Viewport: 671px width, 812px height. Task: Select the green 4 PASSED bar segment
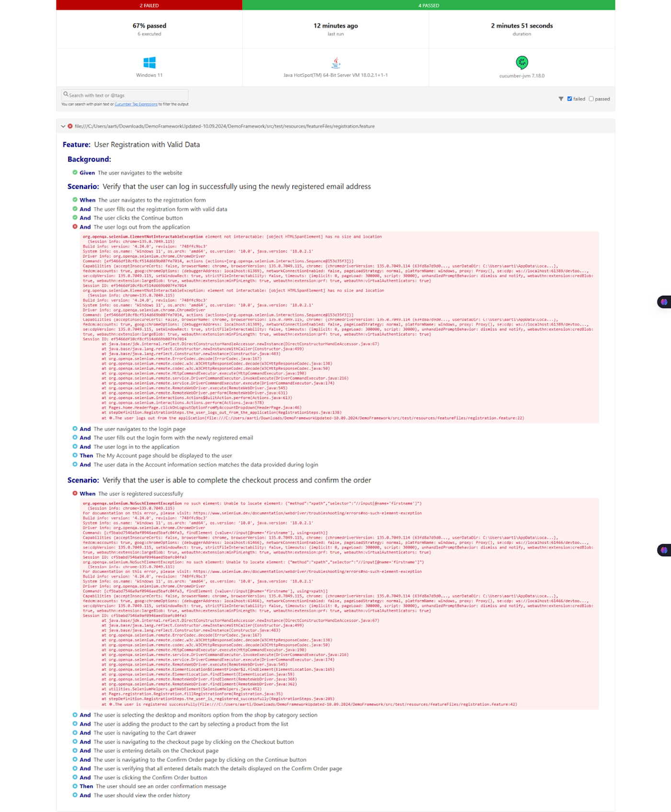(x=428, y=5)
